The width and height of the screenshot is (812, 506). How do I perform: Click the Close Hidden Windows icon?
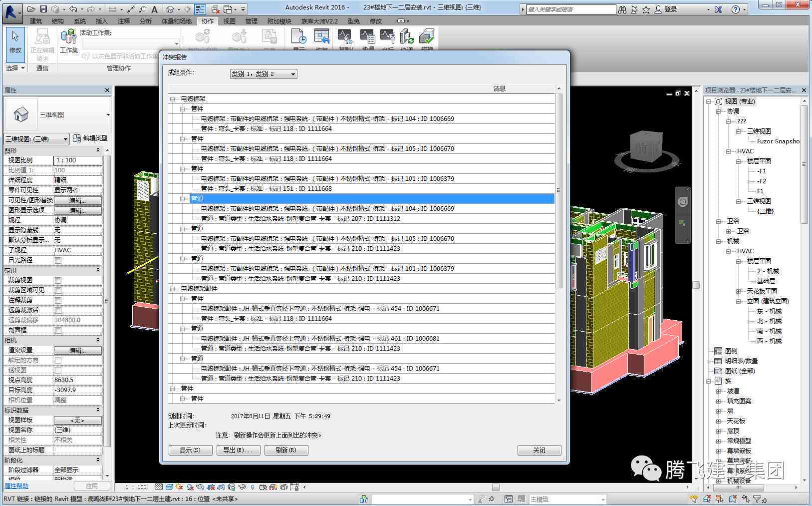tap(215, 9)
